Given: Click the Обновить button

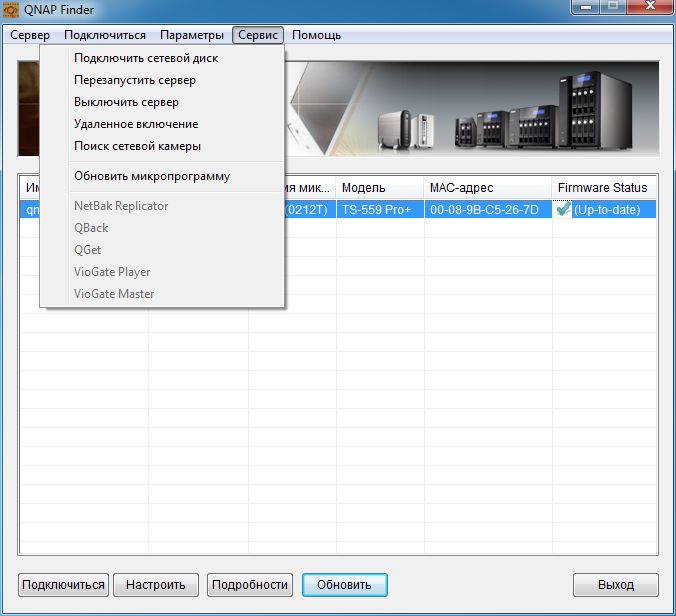Looking at the screenshot, I should pyautogui.click(x=344, y=585).
